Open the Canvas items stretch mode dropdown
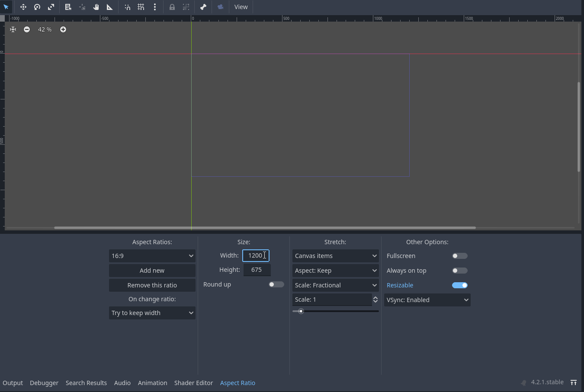584x392 pixels. pyautogui.click(x=336, y=256)
